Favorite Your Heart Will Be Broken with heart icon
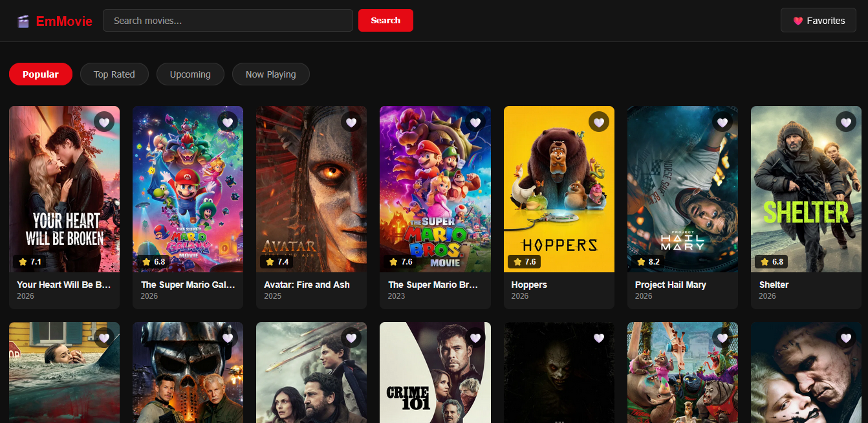 (104, 122)
